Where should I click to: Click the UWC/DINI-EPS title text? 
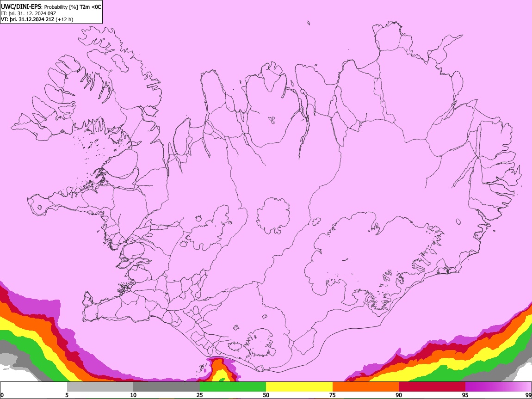coord(21,7)
